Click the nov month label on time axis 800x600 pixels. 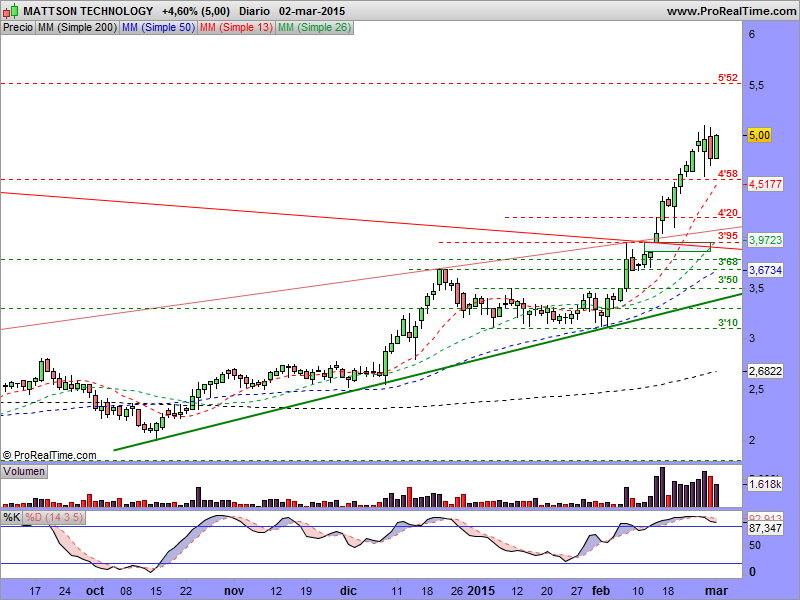tap(234, 591)
